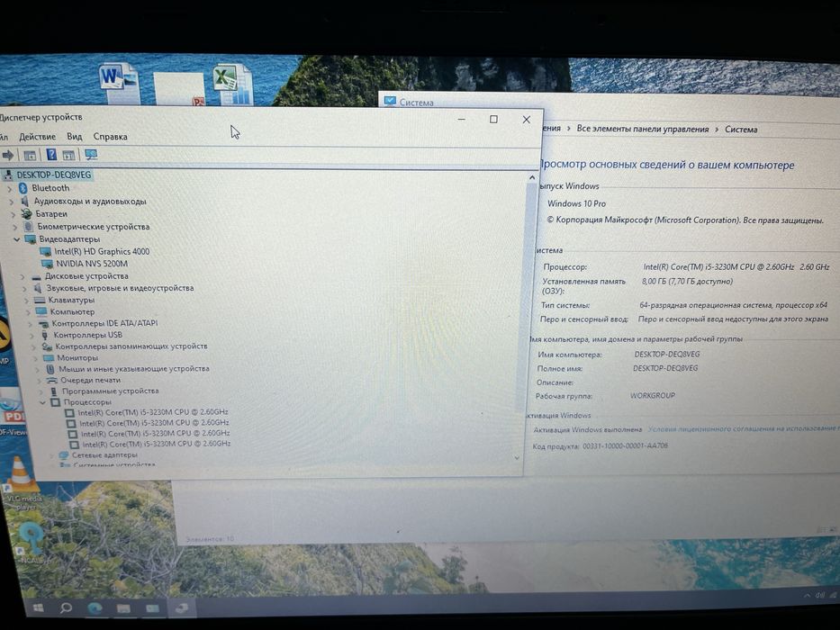
Task: Click Все элементы панели управления breadcrumb
Action: coord(642,129)
